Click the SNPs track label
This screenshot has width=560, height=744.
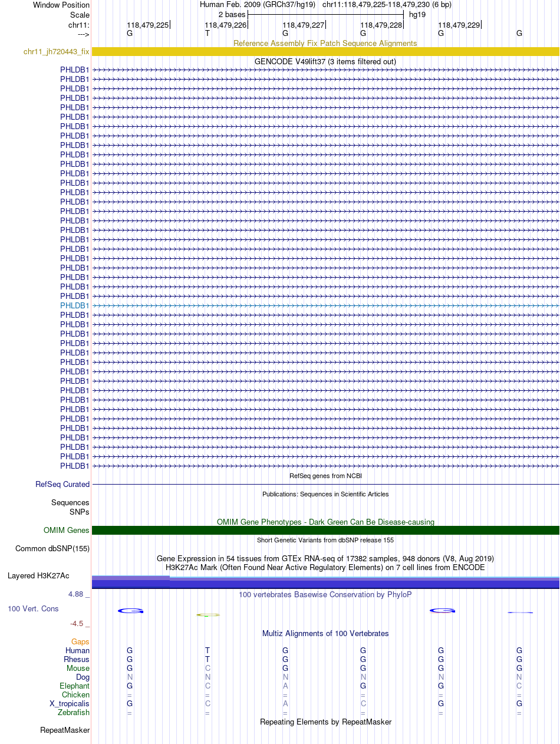tap(80, 512)
